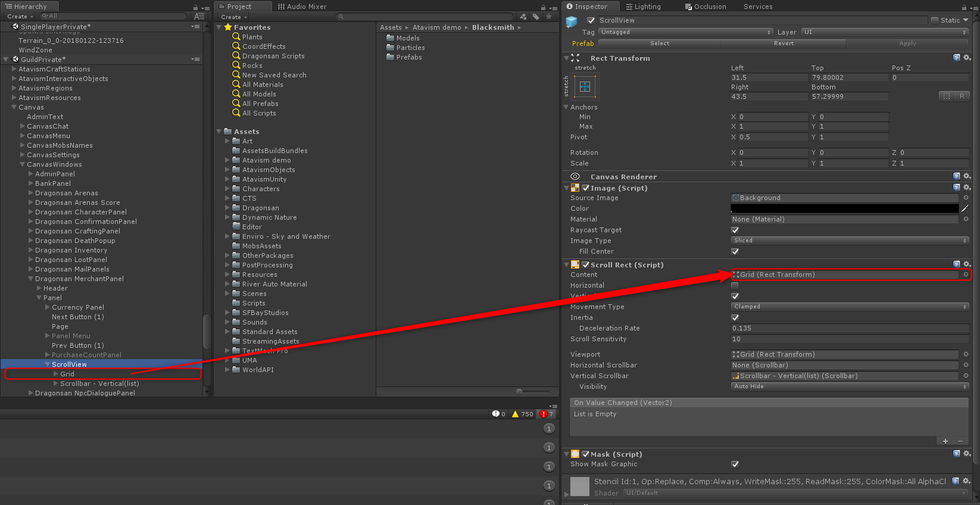Screen dimensions: 980x505
Task: Open object picker for Source Image field
Action: (966, 198)
